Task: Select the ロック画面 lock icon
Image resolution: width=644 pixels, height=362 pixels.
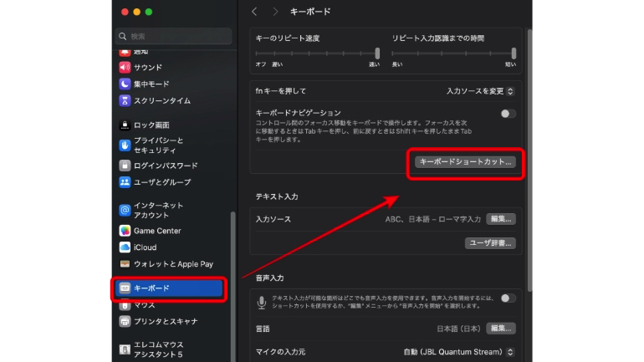Action: coord(125,125)
